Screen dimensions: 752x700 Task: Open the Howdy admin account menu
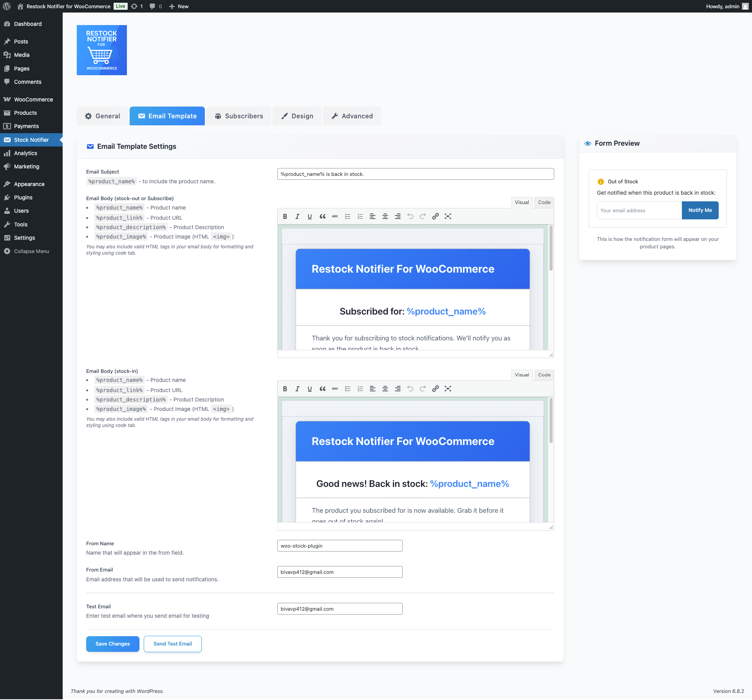723,6
